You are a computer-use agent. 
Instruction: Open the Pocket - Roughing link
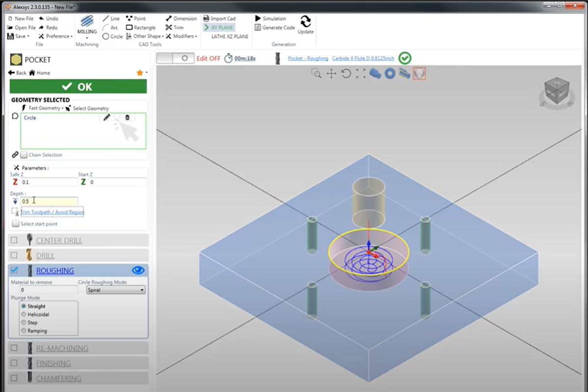[308, 58]
